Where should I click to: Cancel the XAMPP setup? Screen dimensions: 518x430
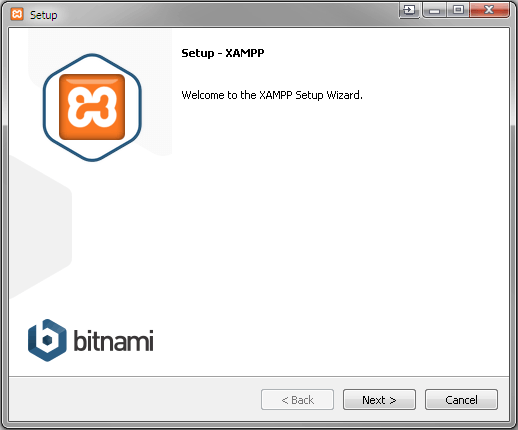point(461,399)
